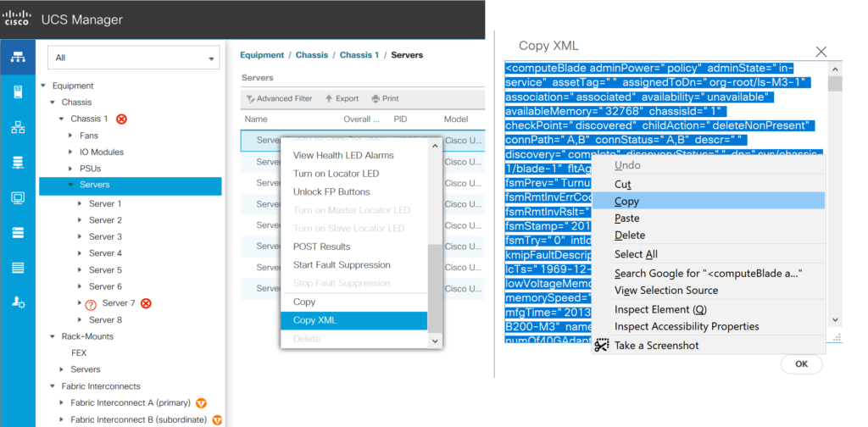Select Fabric Interconnects tree node
868x427 pixels.
(101, 386)
